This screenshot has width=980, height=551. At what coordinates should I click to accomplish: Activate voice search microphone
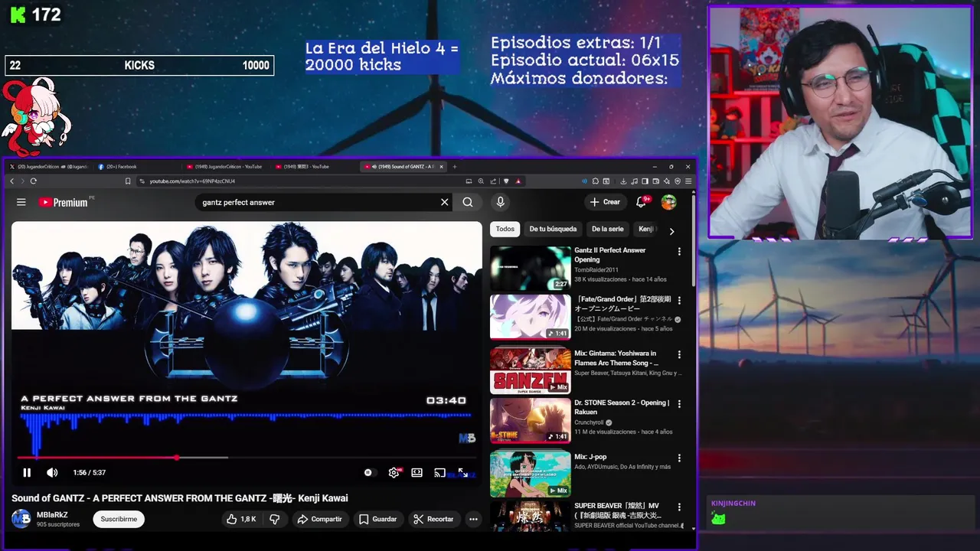coord(500,202)
